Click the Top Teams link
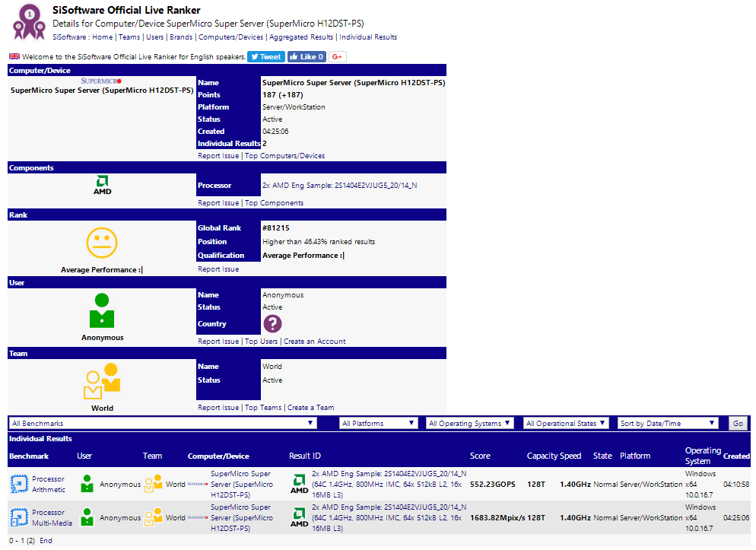This screenshot has width=756, height=550. pyautogui.click(x=263, y=407)
